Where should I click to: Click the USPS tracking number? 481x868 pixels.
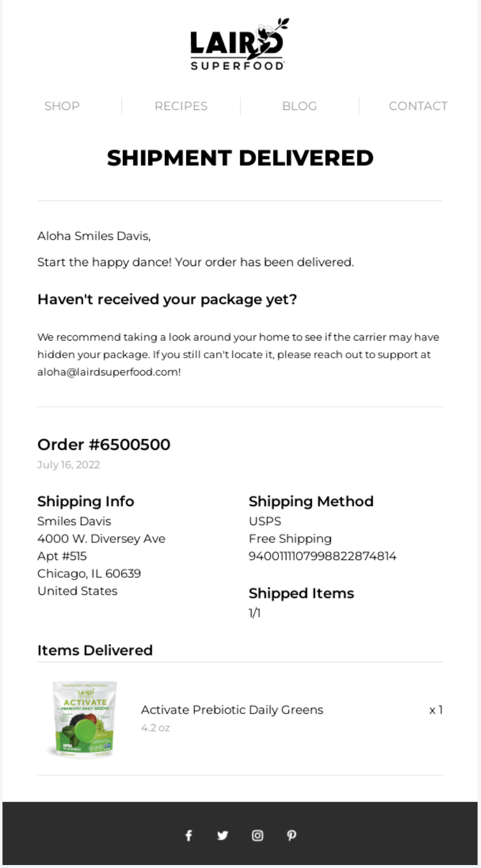(323, 556)
